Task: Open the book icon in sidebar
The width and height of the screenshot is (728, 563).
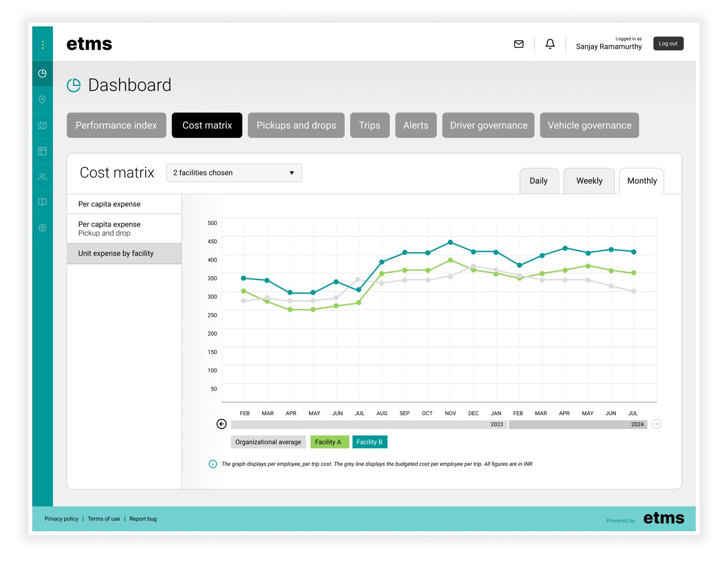Action: coord(42,202)
